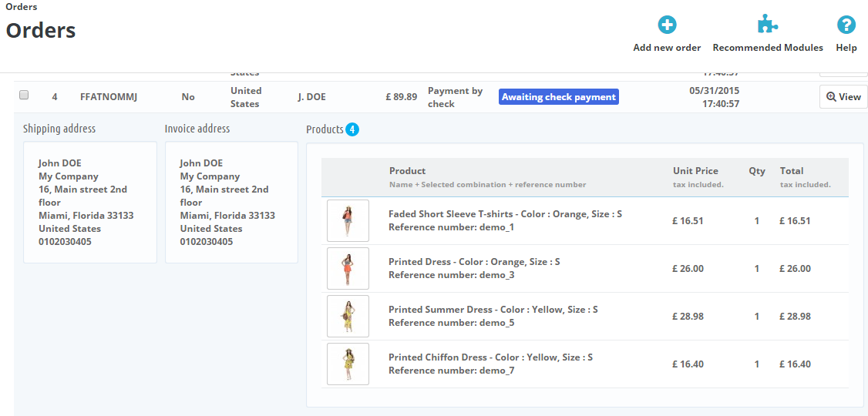
Task: Click the Awaiting check payment status badge
Action: [559, 97]
